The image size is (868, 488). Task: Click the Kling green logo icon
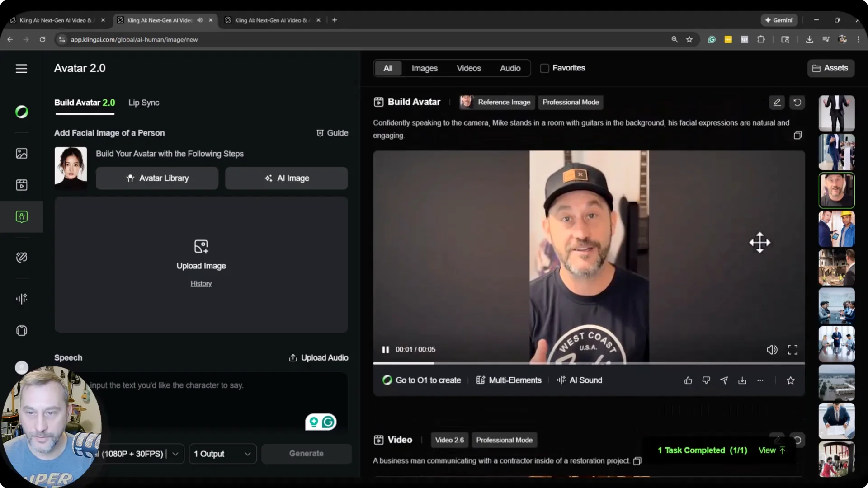[x=21, y=112]
